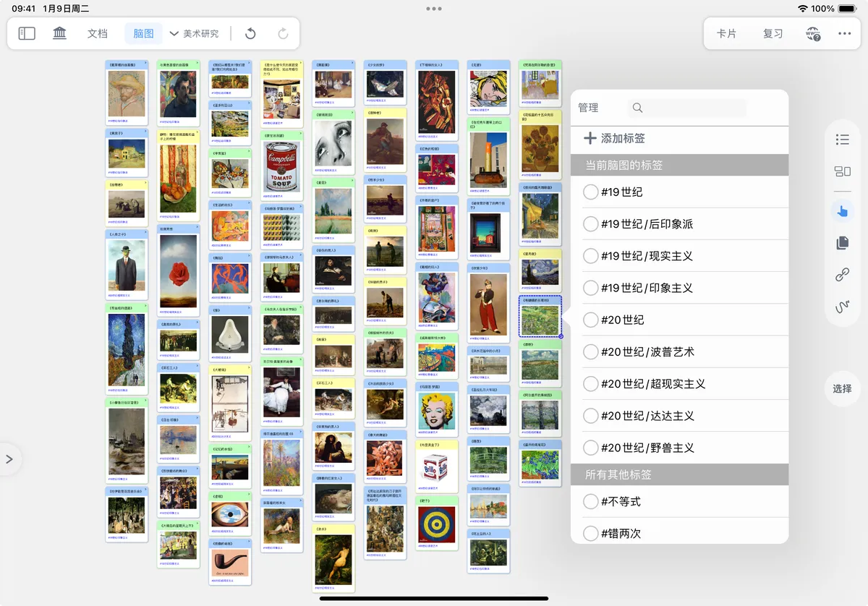This screenshot has height=606, width=868.
Task: Select the #19世纪/印象主义 tag radio
Action: coord(590,288)
